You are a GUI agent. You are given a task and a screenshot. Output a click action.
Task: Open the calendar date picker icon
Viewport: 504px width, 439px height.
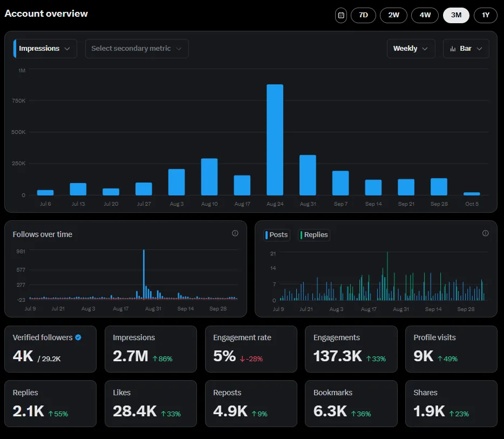(341, 15)
